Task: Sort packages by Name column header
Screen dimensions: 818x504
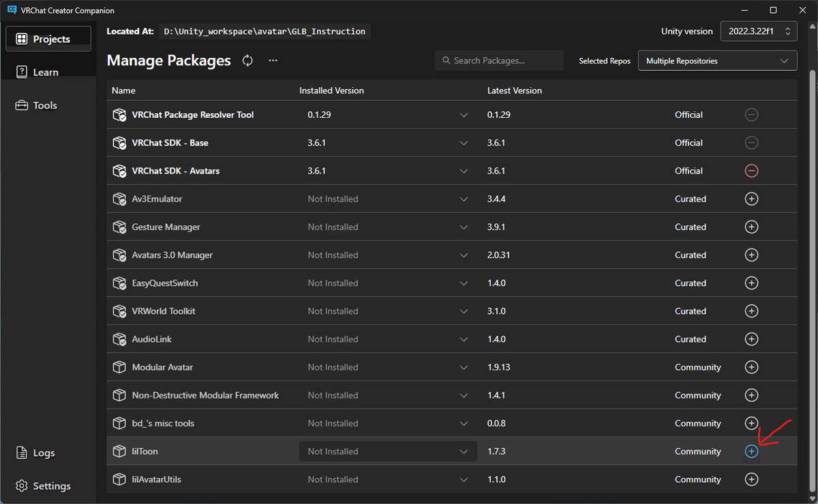Action: pos(123,91)
